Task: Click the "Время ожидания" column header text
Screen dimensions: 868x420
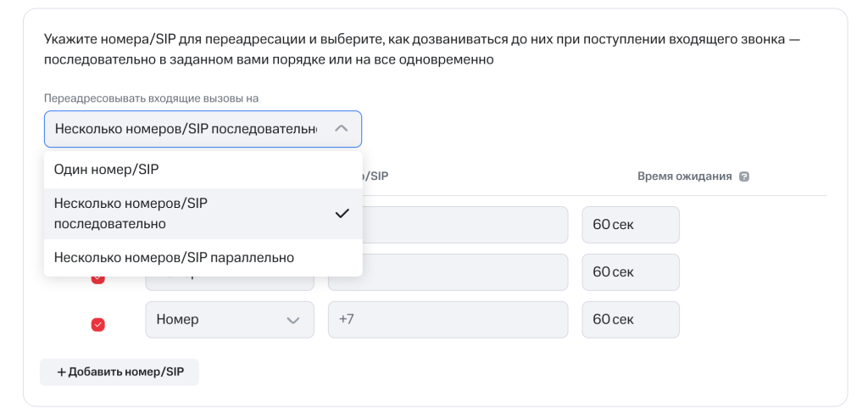Action: coord(684,176)
